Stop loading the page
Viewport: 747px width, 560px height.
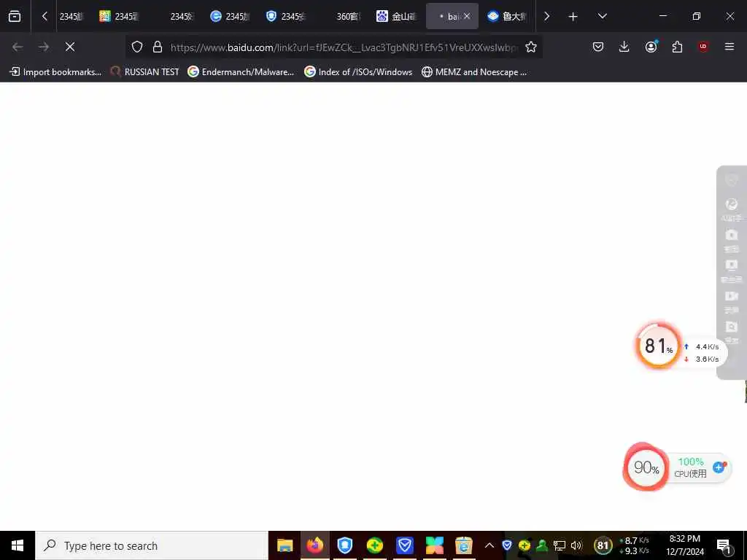70,47
